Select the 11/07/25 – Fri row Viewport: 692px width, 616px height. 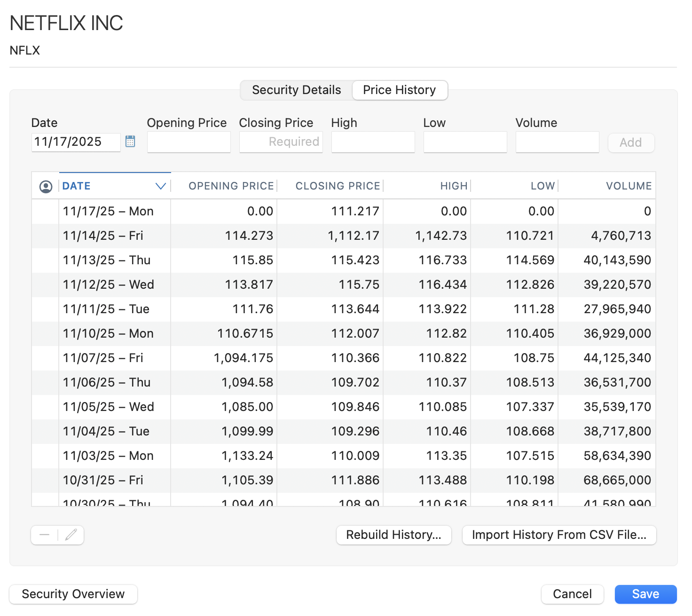(344, 358)
